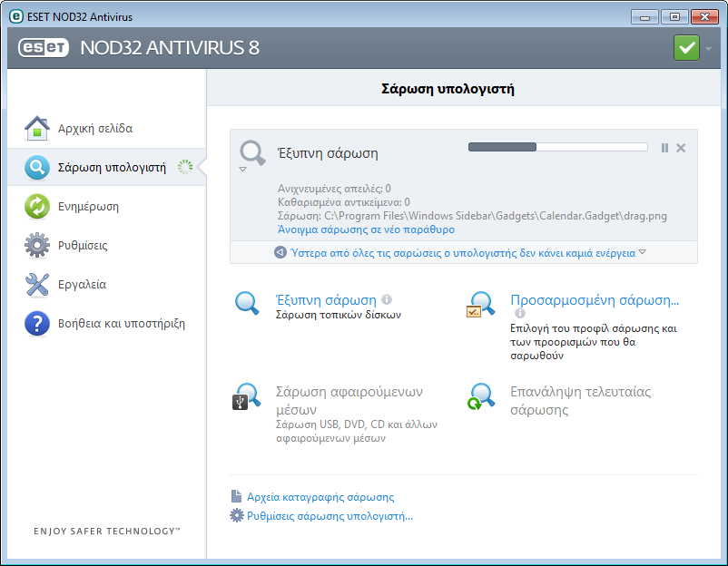Click the home icon beside Αρχική σελίδα
Viewport: 728px width, 566px height.
(36, 128)
